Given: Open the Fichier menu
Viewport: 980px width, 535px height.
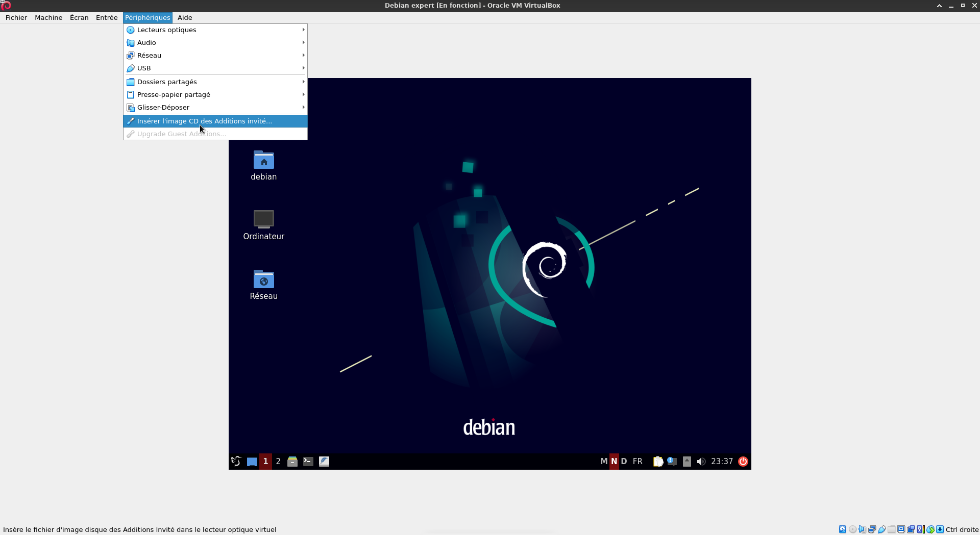Looking at the screenshot, I should tap(16, 17).
